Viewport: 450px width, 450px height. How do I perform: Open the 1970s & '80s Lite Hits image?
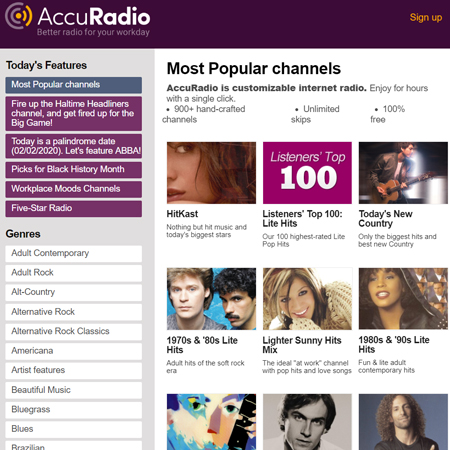coord(211,299)
